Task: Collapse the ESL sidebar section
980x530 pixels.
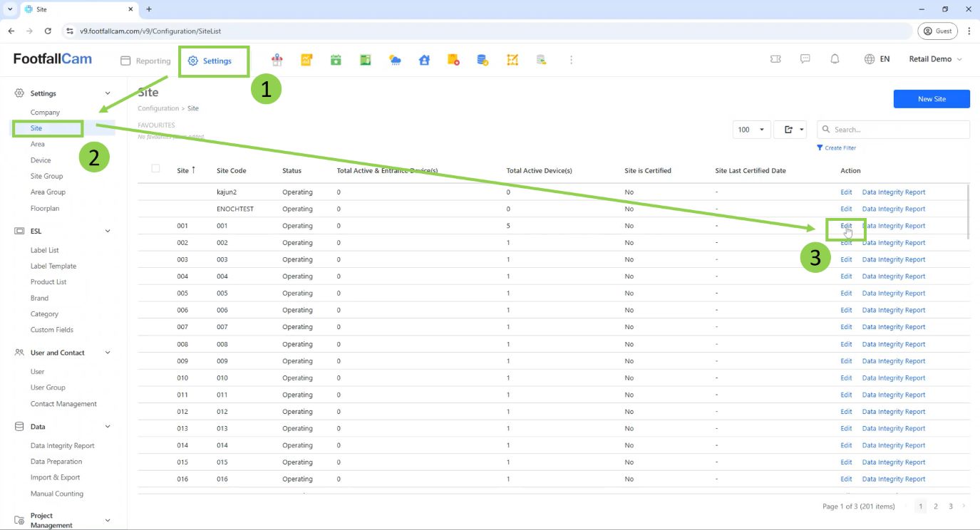Action: click(108, 231)
